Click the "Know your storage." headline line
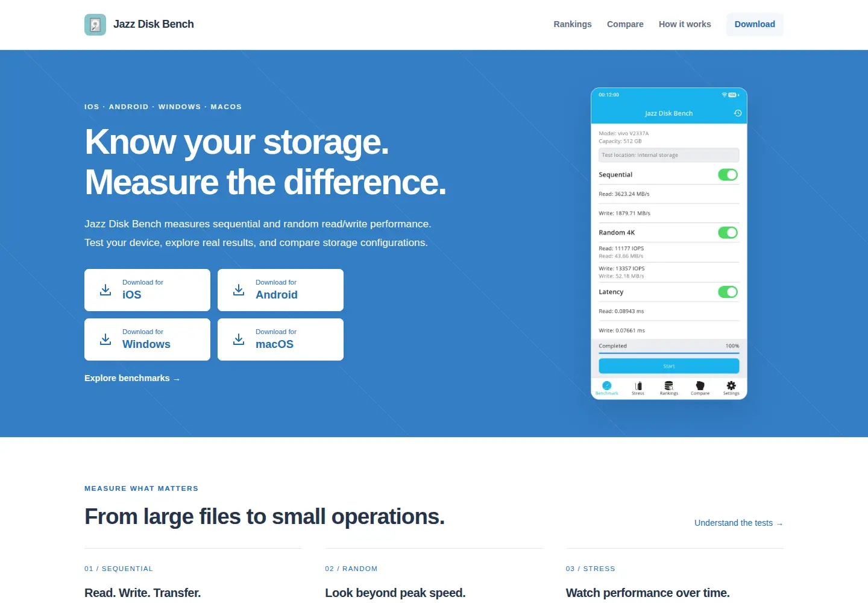868x603 pixels. tap(237, 142)
